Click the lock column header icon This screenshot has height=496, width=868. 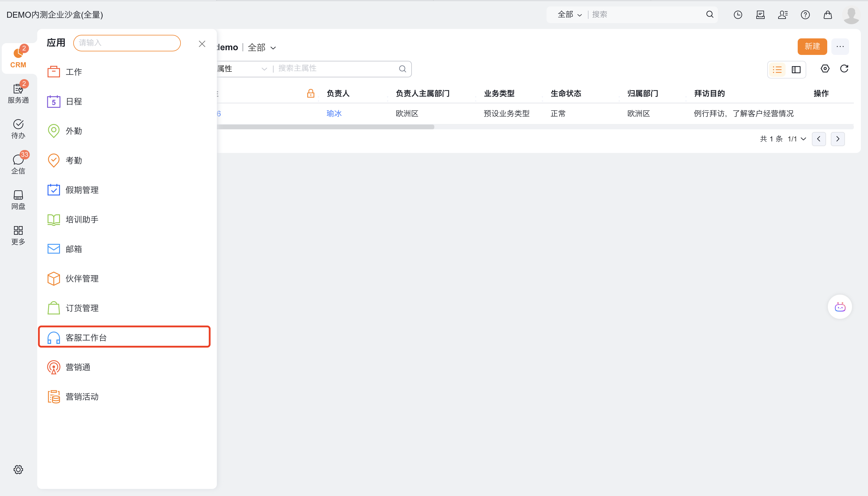[311, 93]
